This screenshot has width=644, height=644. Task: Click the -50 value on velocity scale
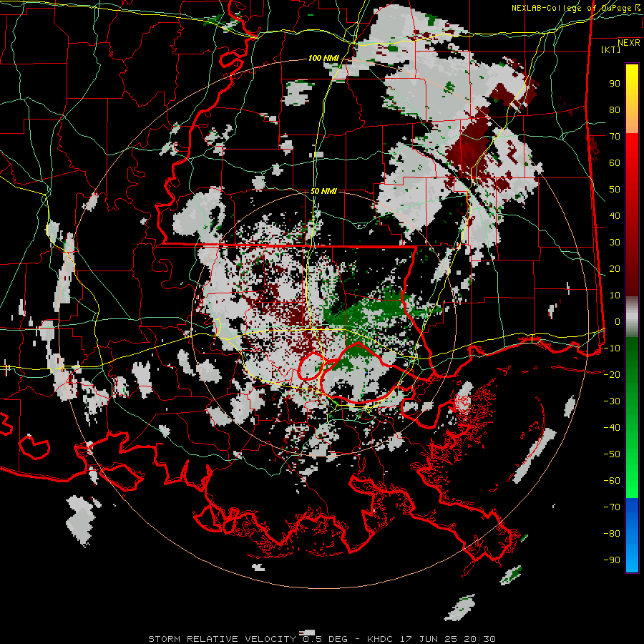(x=612, y=454)
